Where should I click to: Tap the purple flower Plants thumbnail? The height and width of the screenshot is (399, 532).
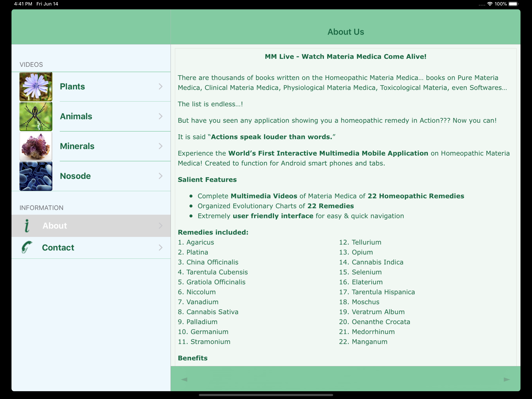tap(36, 87)
